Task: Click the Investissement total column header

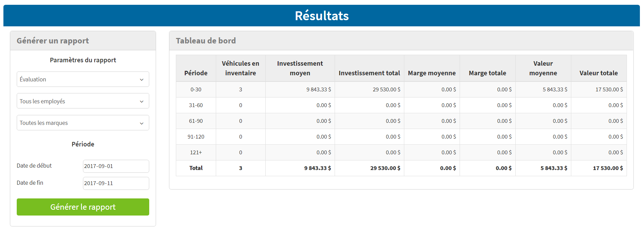Action: 369,73
